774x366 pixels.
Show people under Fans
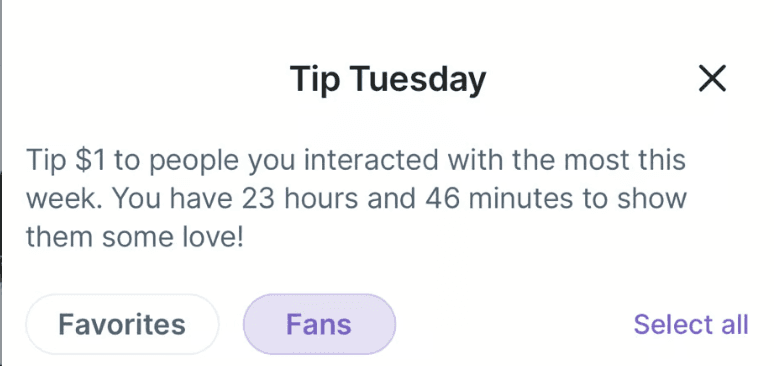tap(319, 325)
